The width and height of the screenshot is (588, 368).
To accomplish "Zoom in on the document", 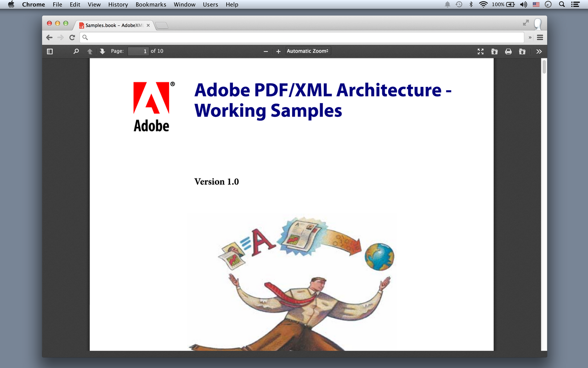I will coord(278,52).
